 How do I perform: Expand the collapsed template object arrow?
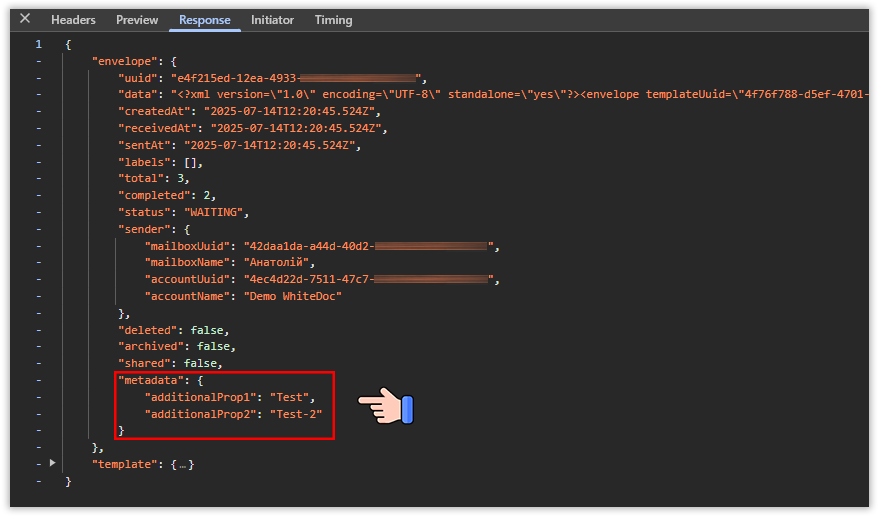coord(53,464)
